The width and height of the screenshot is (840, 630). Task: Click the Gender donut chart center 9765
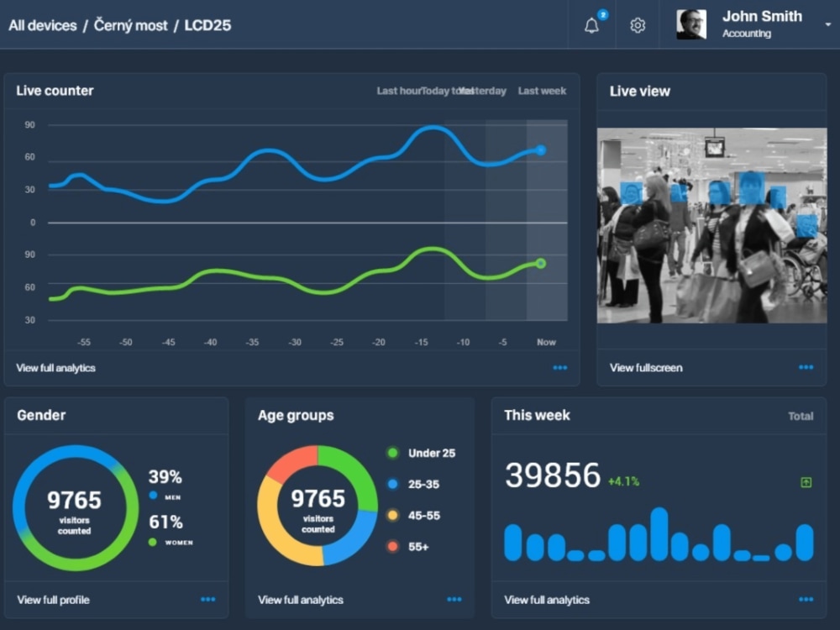75,501
